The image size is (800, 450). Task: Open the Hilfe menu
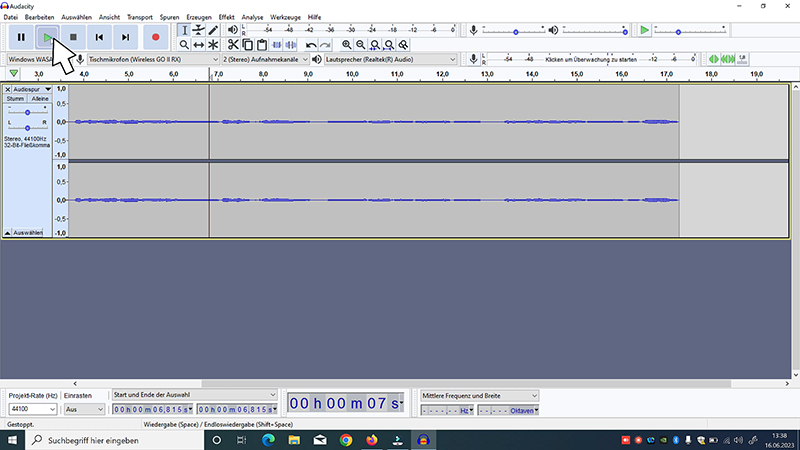[314, 17]
